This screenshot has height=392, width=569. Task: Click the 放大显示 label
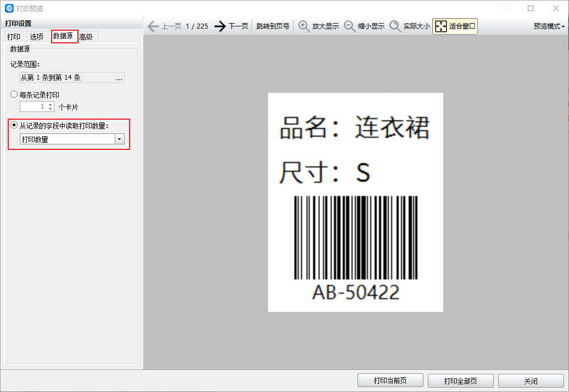click(x=326, y=26)
